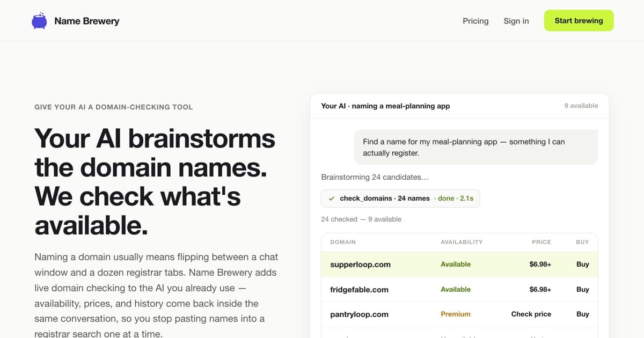Click Check price for pantryloop.com
The image size is (644, 338).
(x=531, y=314)
